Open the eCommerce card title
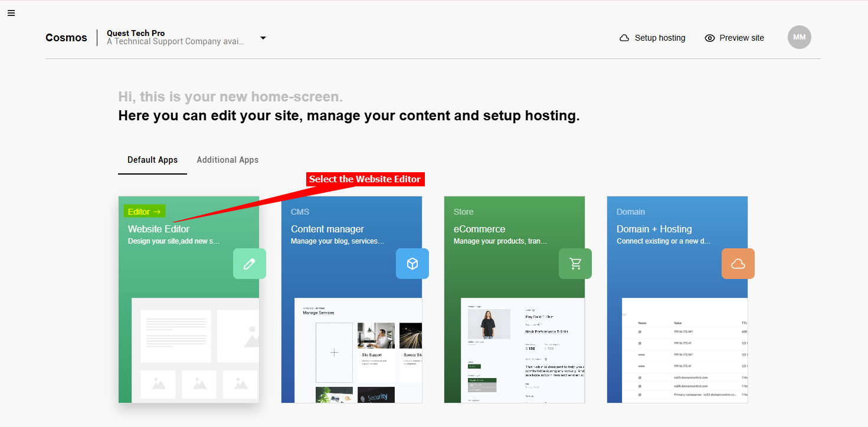Screen dimensions: 868x427 tap(480, 229)
